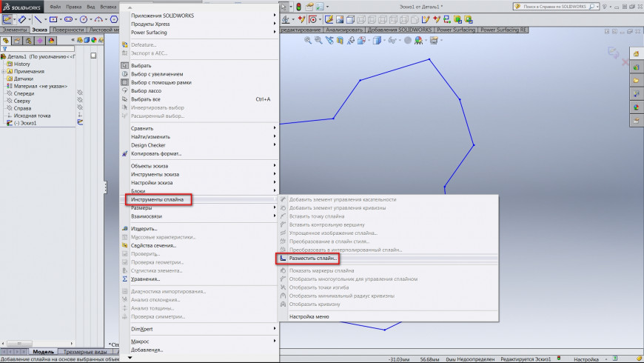The width and height of the screenshot is (644, 363).
Task: Click the Sketch pencil tool icon
Action: [x=7, y=19]
